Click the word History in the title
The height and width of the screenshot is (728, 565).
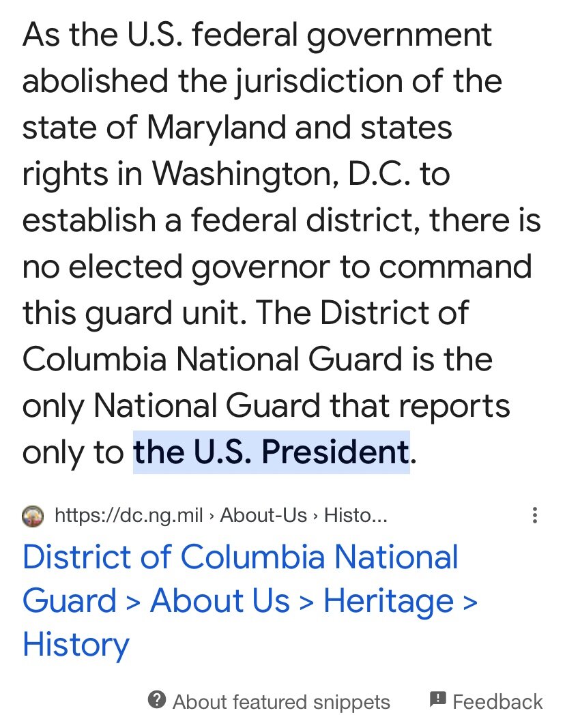[76, 645]
